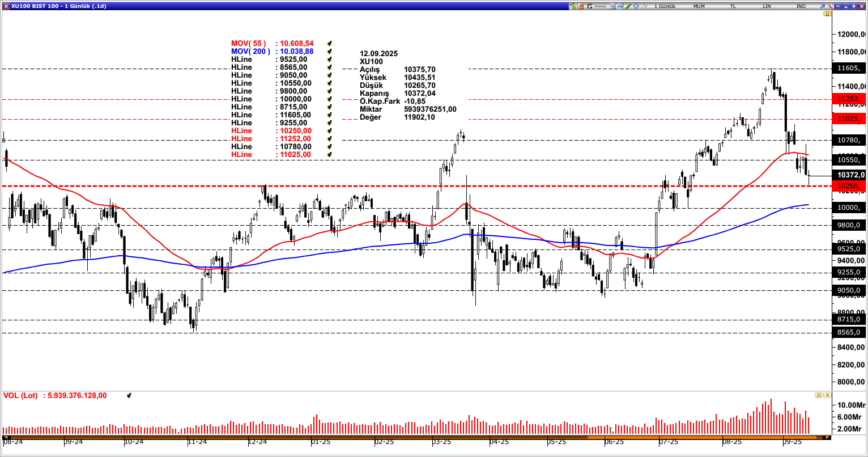Click the Fortwest toolbar label
868x457 pixels.
[x=600, y=6]
